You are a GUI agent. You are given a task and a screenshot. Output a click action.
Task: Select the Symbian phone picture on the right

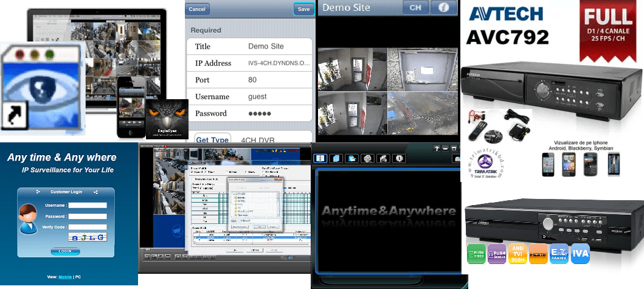point(614,164)
